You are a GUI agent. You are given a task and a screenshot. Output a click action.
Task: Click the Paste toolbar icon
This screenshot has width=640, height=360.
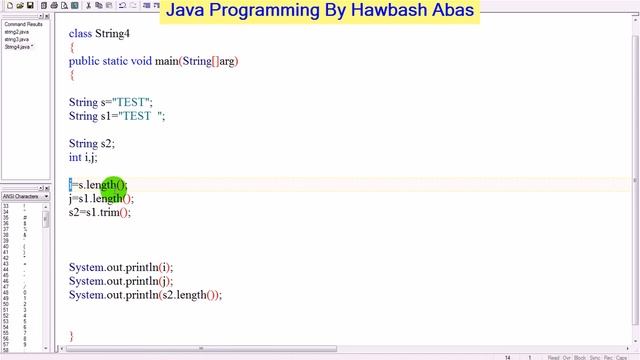109,5
